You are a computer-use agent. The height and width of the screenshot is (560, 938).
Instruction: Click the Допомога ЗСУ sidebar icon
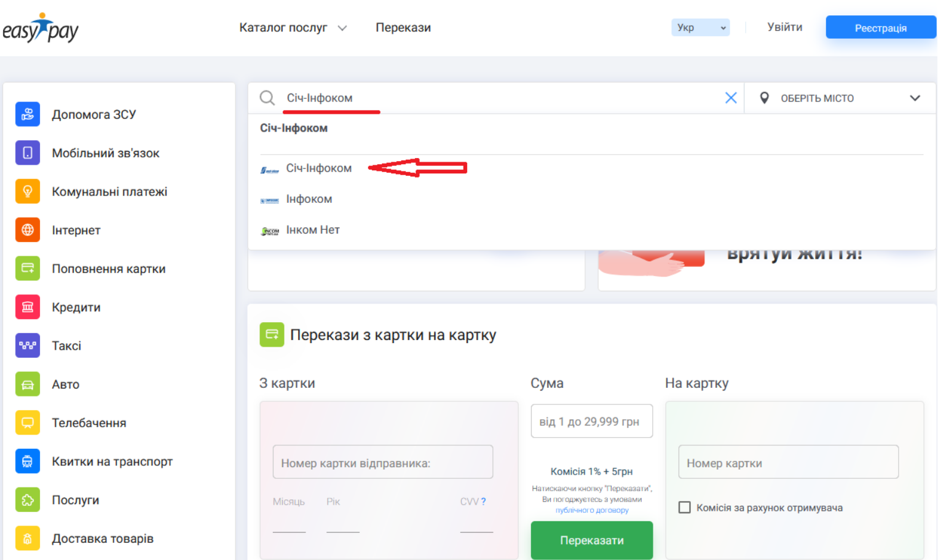coord(28,114)
